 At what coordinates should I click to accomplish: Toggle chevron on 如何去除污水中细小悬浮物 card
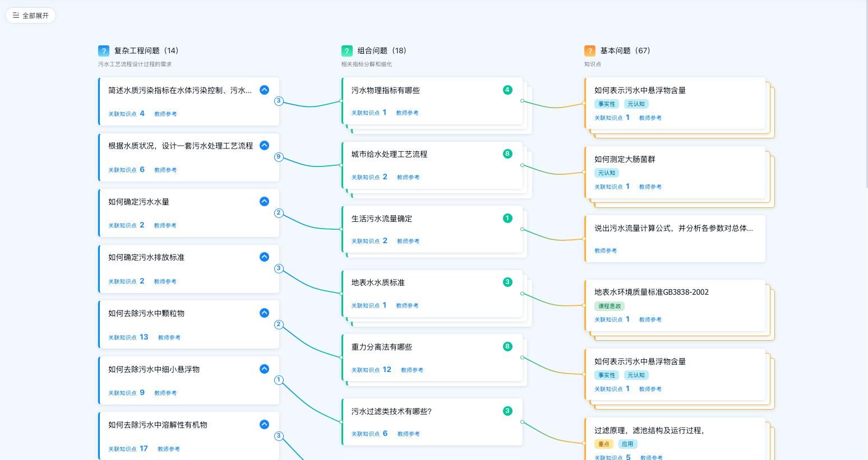[x=264, y=369]
